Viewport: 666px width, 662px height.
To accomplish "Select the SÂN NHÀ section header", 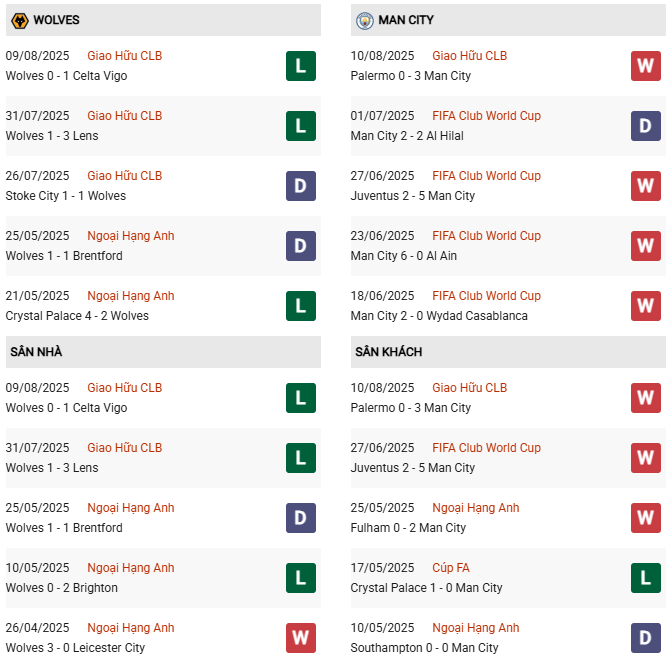I will click(37, 352).
